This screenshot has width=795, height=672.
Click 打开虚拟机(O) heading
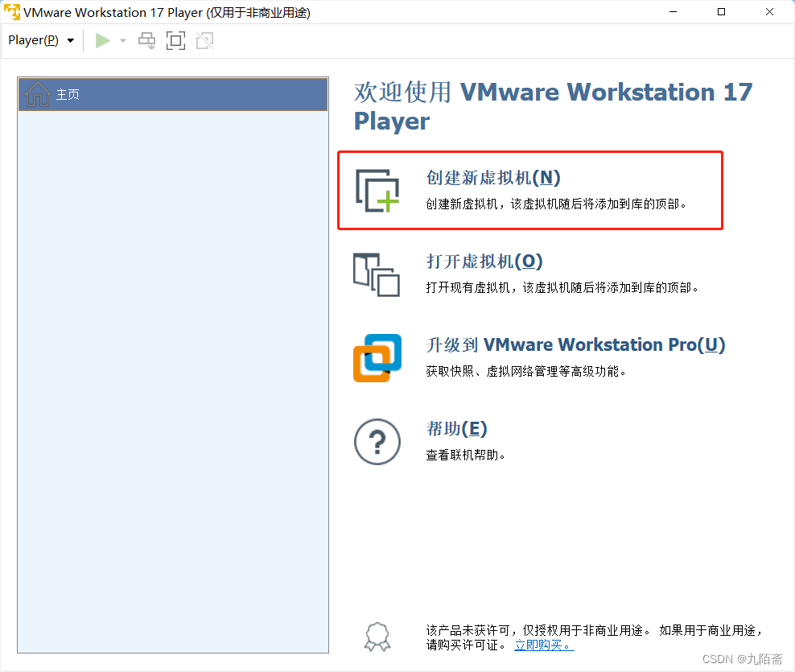484,262
